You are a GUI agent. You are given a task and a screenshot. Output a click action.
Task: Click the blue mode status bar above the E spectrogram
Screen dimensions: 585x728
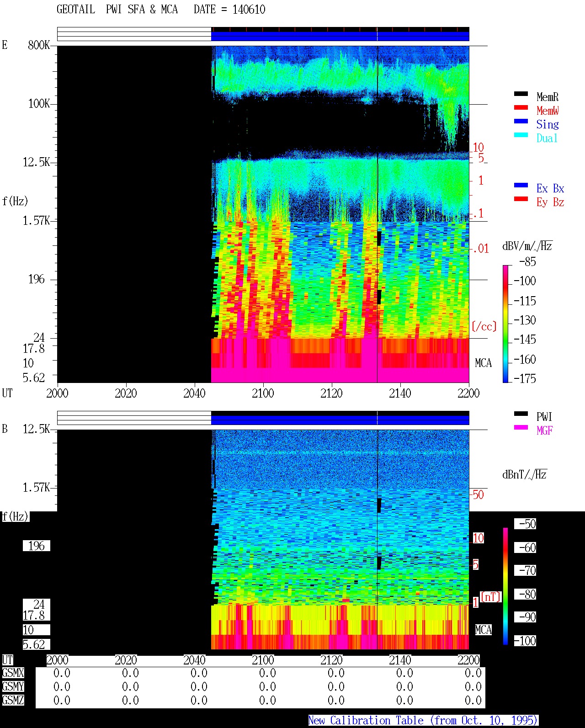pyautogui.click(x=340, y=36)
